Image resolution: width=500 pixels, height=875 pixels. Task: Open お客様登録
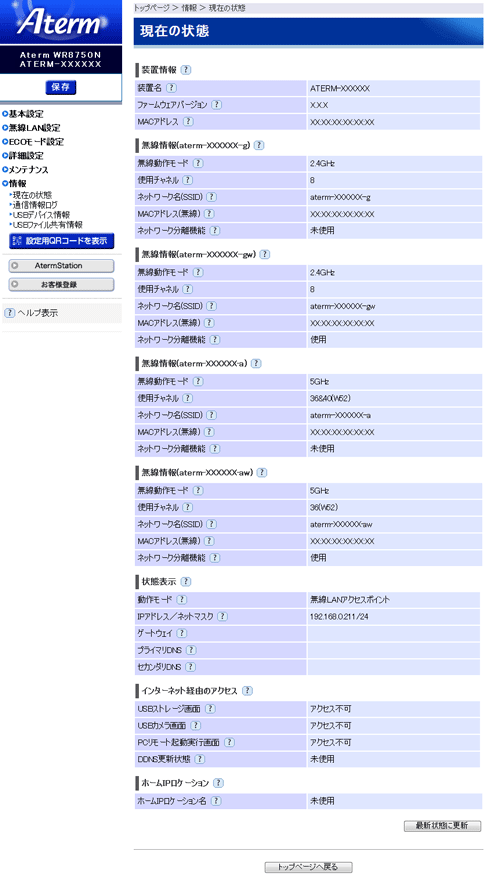(61, 285)
